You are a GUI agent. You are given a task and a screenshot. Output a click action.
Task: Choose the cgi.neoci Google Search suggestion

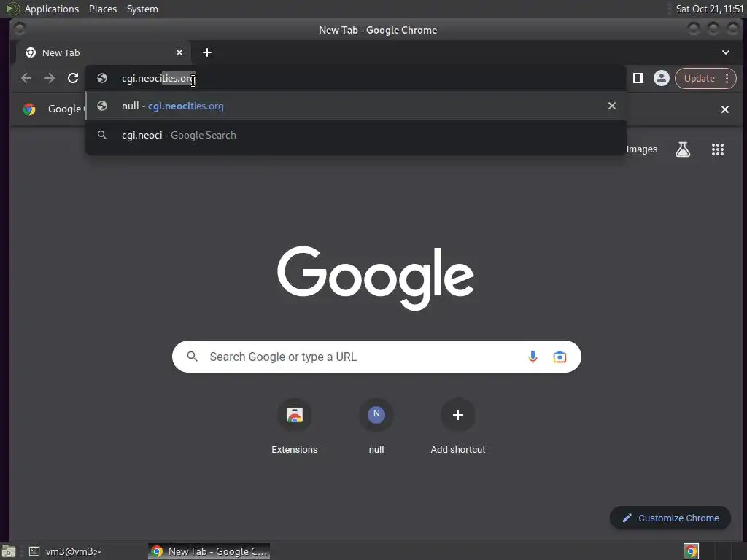(355, 135)
